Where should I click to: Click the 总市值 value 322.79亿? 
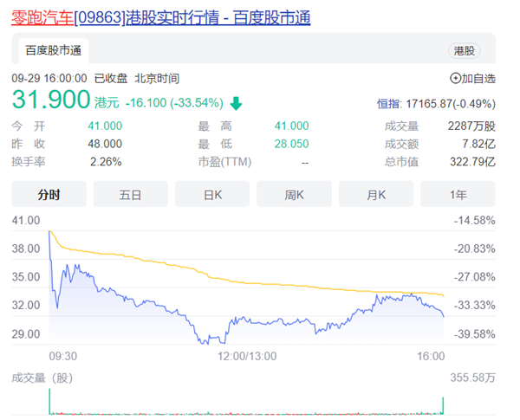tap(472, 162)
